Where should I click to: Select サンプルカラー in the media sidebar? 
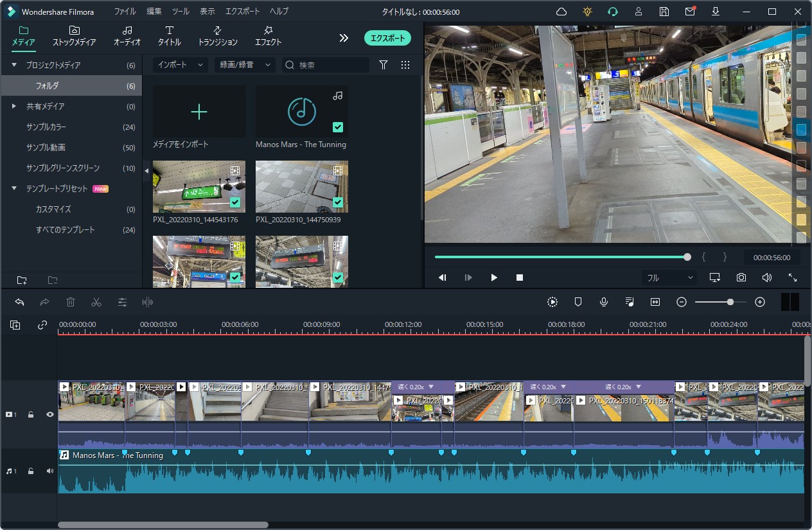point(46,127)
